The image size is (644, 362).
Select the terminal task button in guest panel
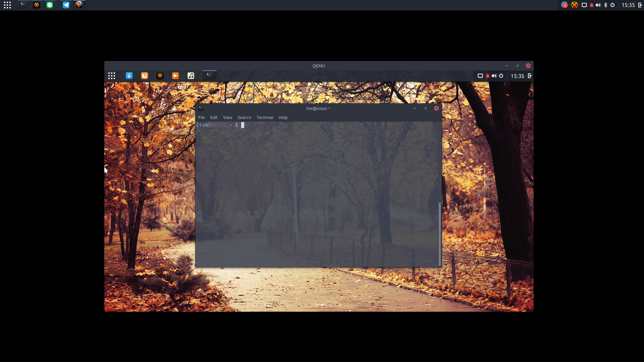[x=210, y=76]
